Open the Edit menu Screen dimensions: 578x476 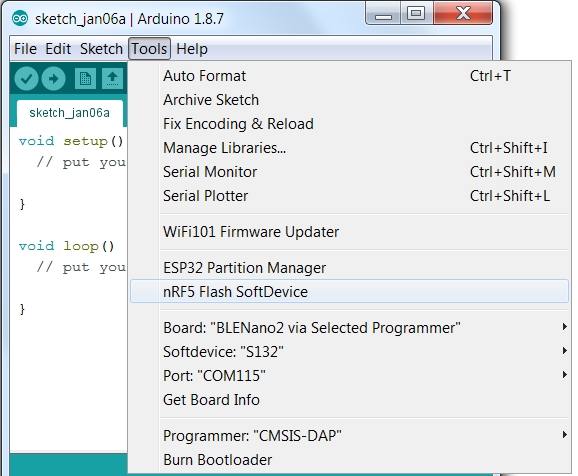(58, 49)
